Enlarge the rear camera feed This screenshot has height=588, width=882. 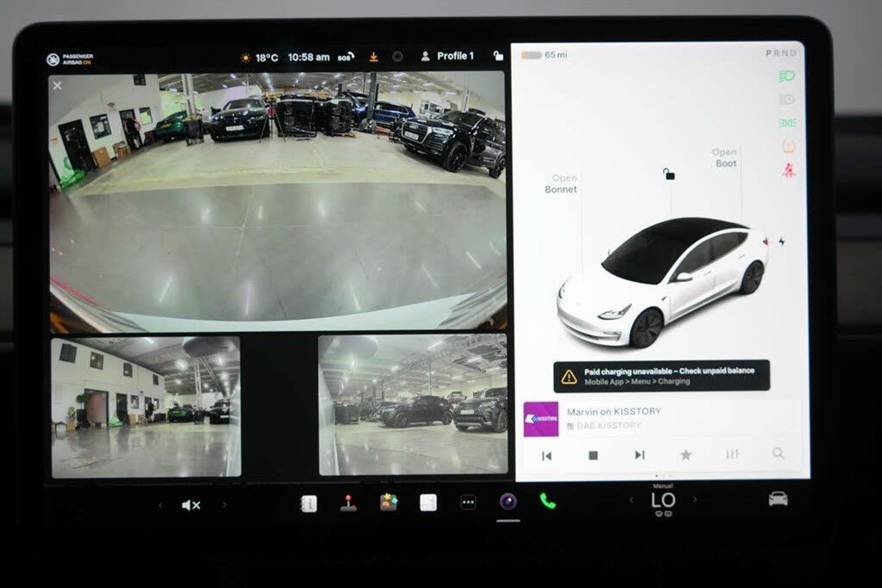point(277,202)
